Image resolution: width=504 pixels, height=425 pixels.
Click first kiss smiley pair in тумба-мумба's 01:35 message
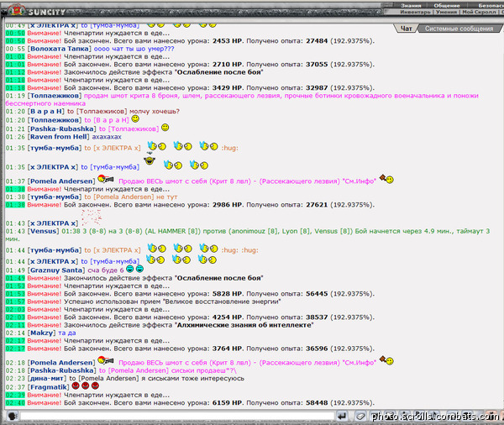[157, 146]
